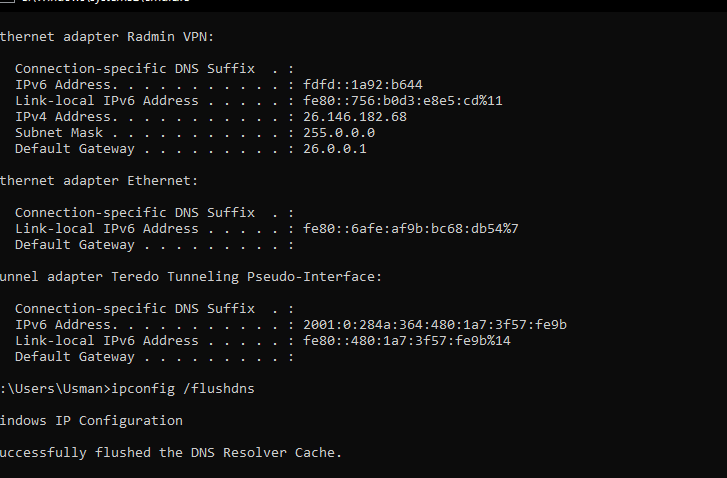Click the Teredo link-local address fe80::480:1a7:3f57:fe9b%14
Screen dimensions: 727x478
point(410,340)
